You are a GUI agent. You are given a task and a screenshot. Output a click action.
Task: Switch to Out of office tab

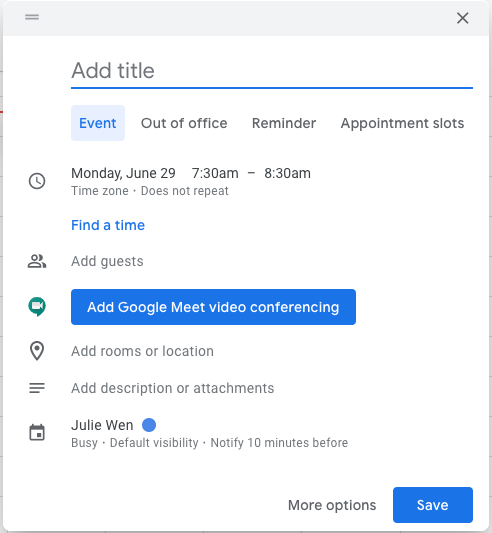tap(184, 123)
